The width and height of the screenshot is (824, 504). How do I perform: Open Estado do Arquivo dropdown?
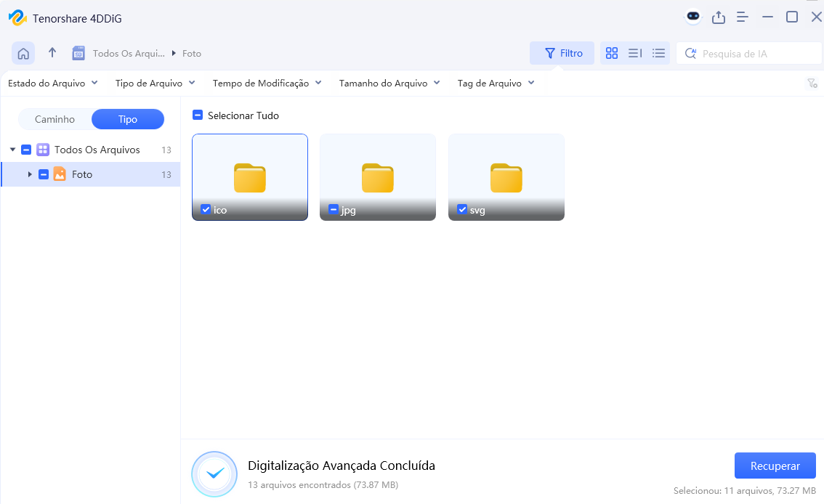coord(52,84)
